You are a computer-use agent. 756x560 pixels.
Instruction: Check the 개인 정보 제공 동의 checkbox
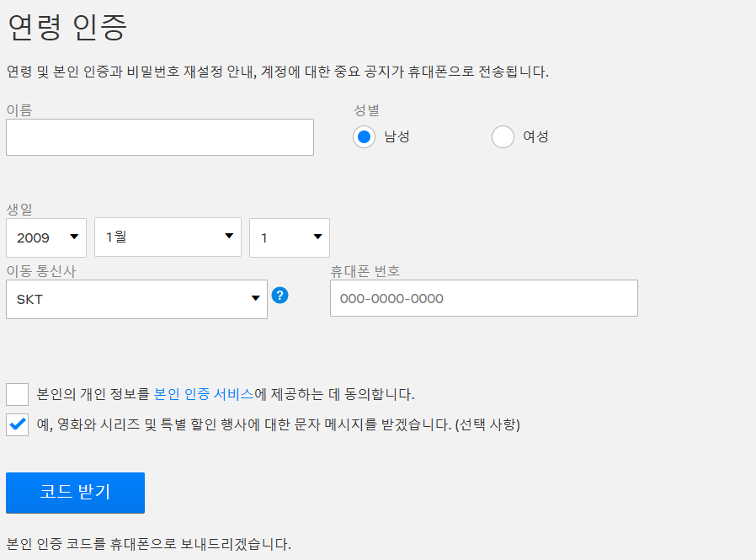18,395
